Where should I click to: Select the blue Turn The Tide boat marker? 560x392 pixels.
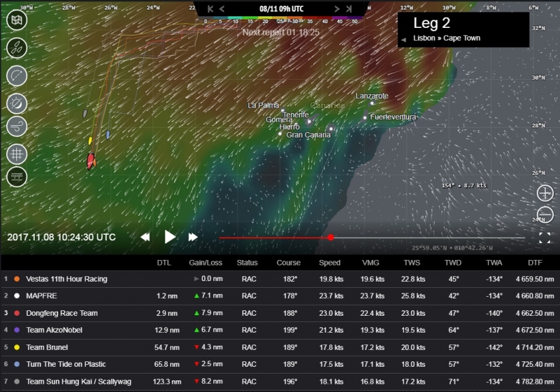(108, 135)
